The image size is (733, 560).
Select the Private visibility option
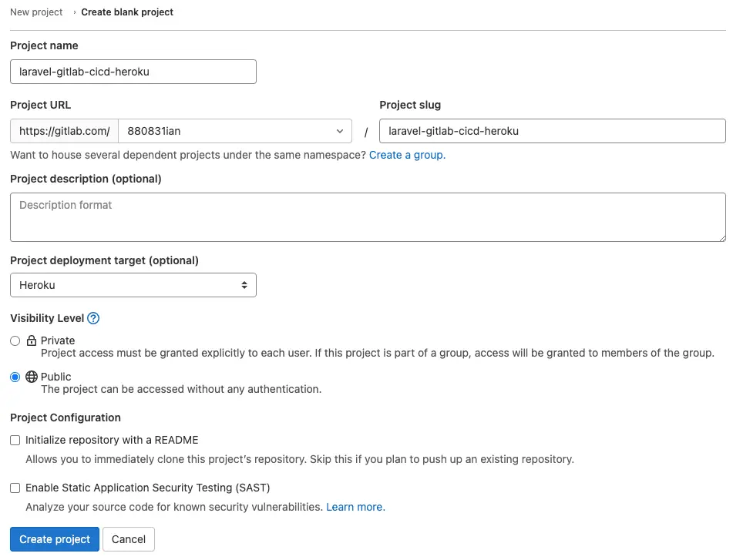(13, 340)
